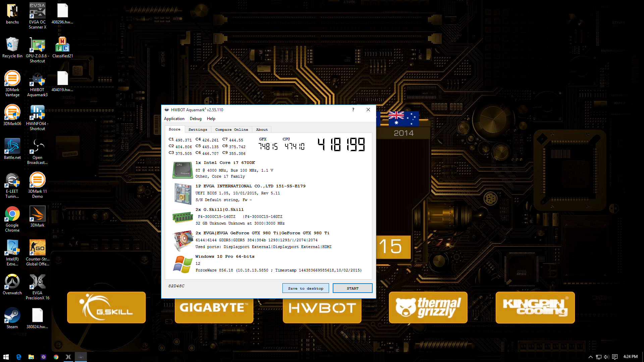Image resolution: width=644 pixels, height=362 pixels.
Task: Open EVGA PrecisionX 16 icon
Action: point(37,287)
